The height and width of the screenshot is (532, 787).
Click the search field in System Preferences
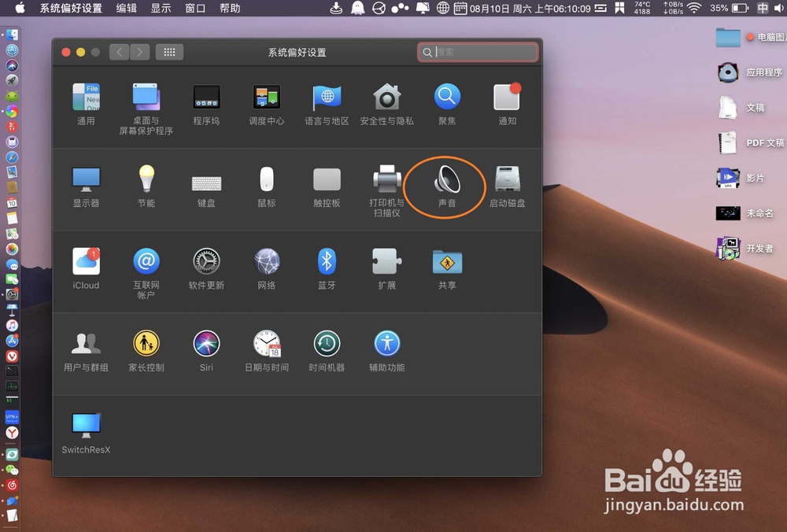pos(478,52)
